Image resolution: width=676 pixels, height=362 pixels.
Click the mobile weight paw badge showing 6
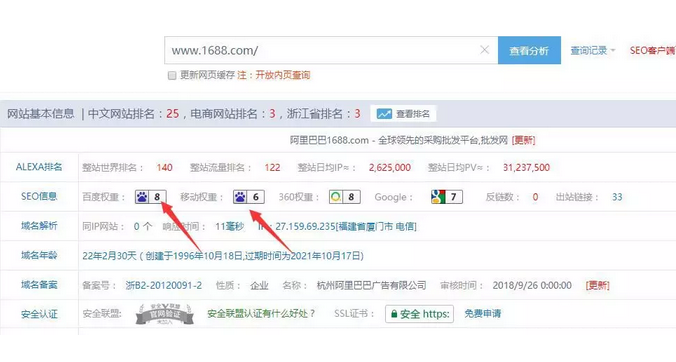249,197
